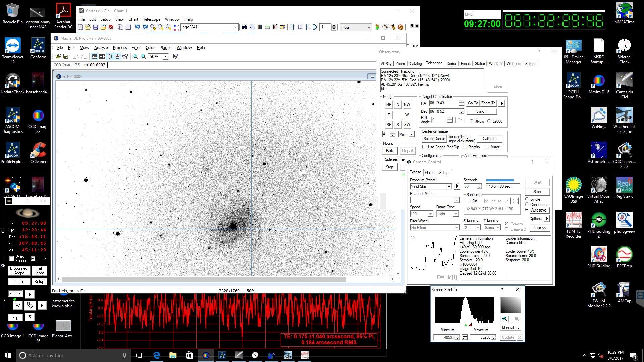This screenshot has height=362, width=644.
Task: Open the Analyze menu in MaxIm DL
Action: [101, 47]
